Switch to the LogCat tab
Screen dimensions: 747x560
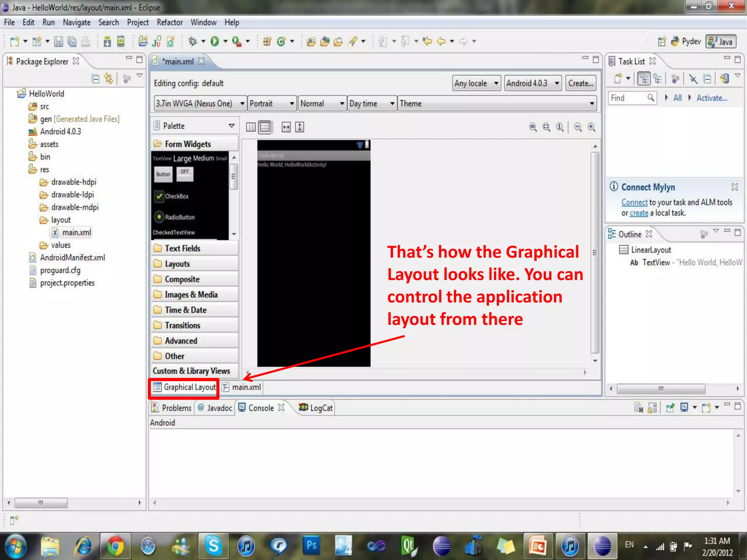(316, 408)
